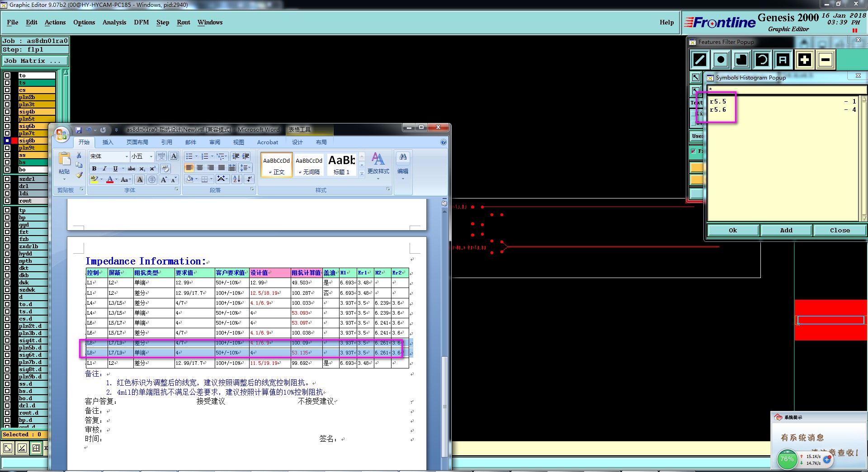Image resolution: width=868 pixels, height=472 pixels.
Task: Toggle positive polarity filter (plus icon)
Action: [805, 60]
